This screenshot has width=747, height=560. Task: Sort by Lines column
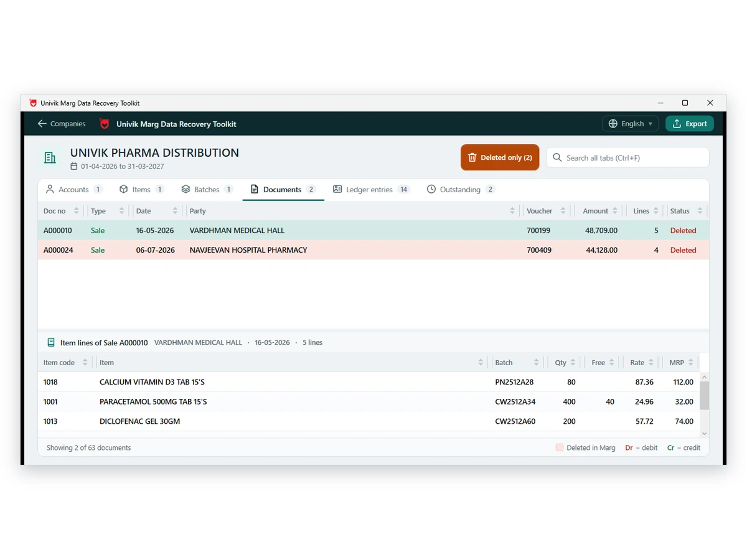point(644,211)
